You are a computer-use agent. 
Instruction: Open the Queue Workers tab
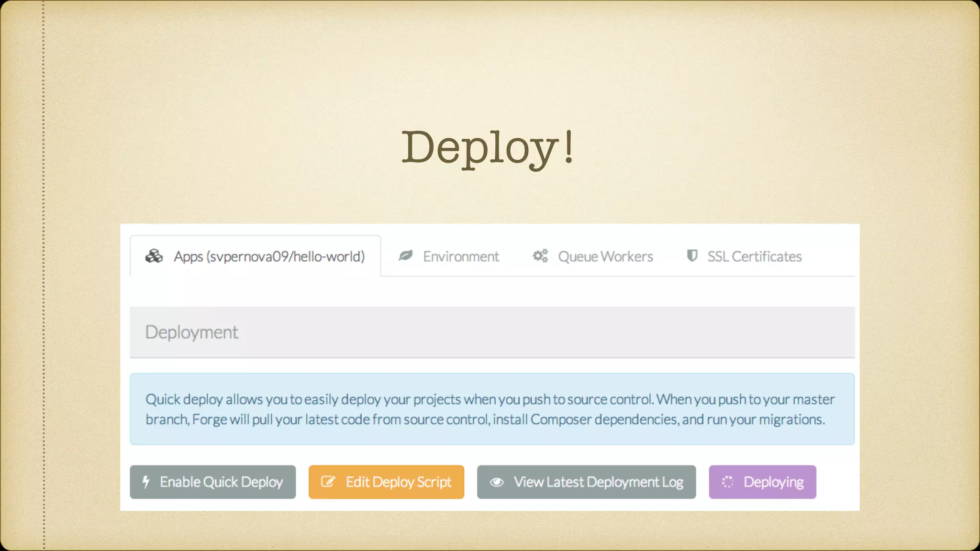pos(593,256)
